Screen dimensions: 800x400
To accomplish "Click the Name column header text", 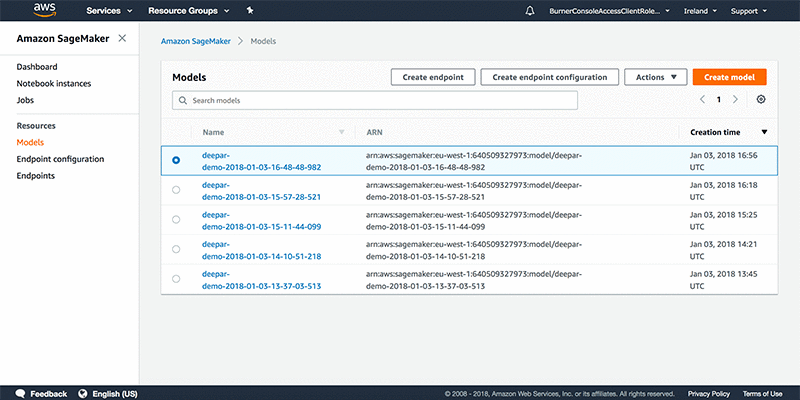I will tap(213, 132).
